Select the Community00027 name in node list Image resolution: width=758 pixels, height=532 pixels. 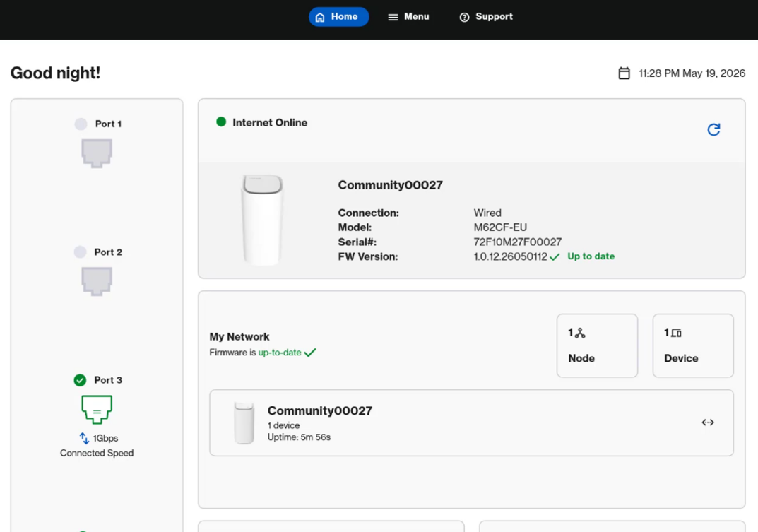click(319, 410)
